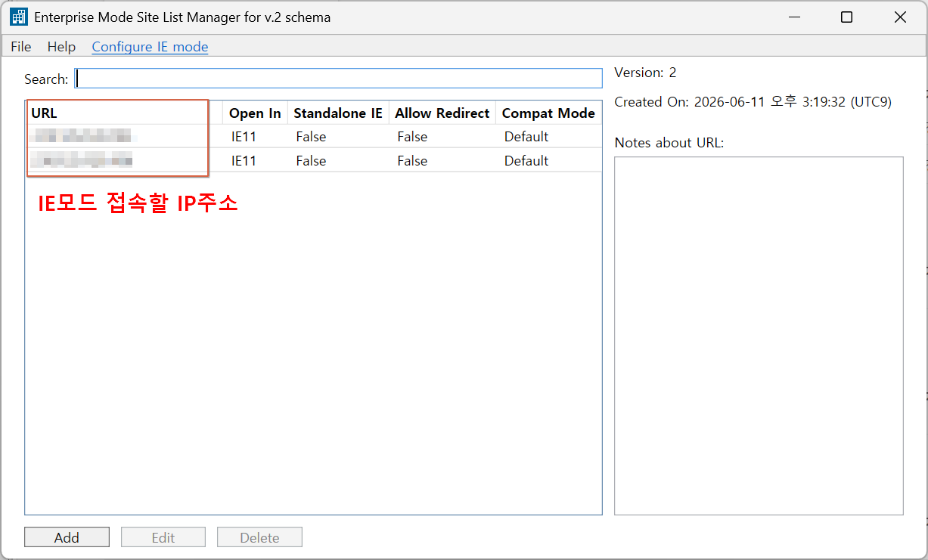Click the Created On timestamp text
This screenshot has height=560, width=928.
click(x=753, y=102)
